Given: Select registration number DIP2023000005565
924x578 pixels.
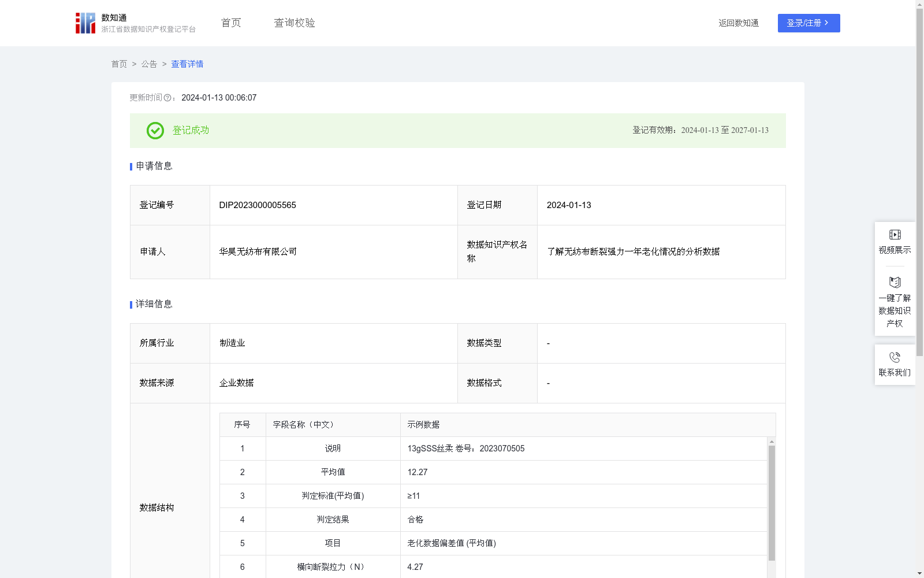Looking at the screenshot, I should coord(258,205).
